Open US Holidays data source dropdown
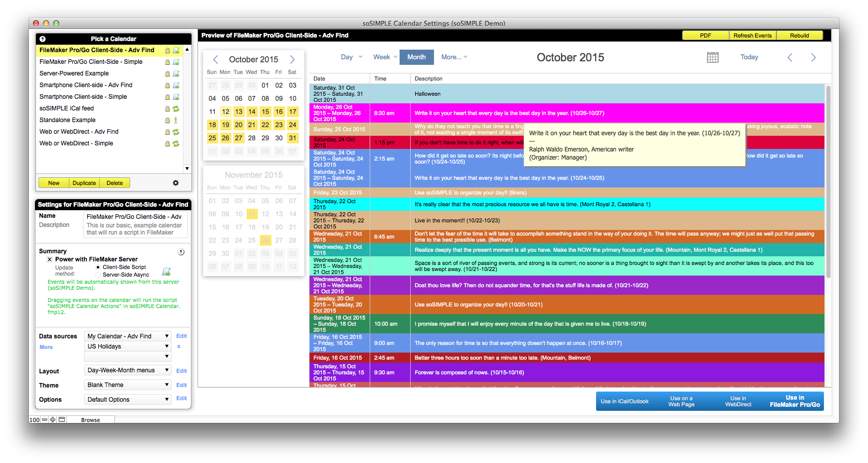 pos(128,346)
